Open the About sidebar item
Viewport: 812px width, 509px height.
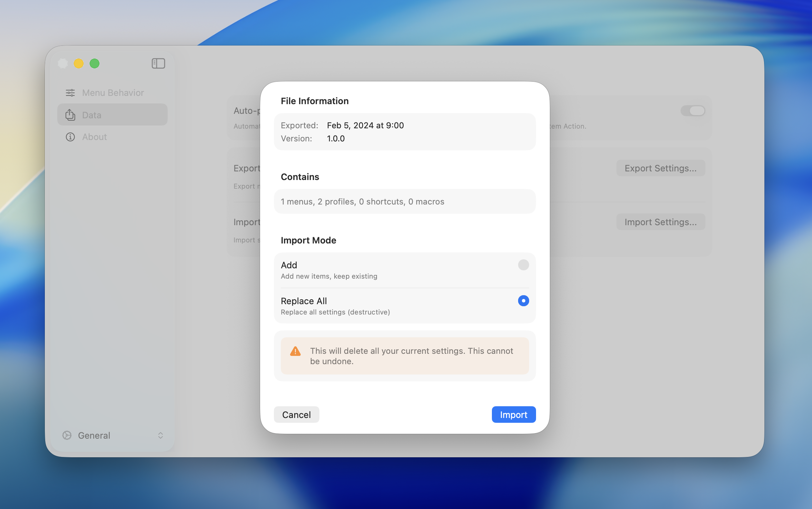95,137
